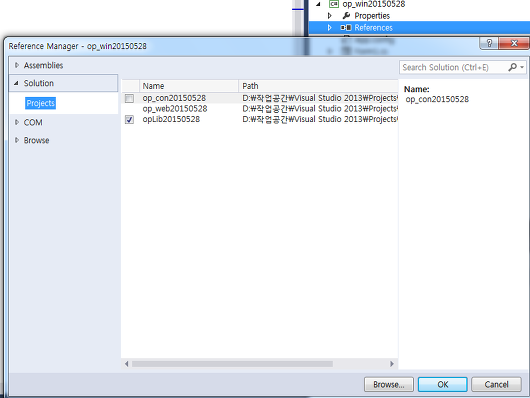
Task: Focus the Search Solution input field
Action: (453, 67)
